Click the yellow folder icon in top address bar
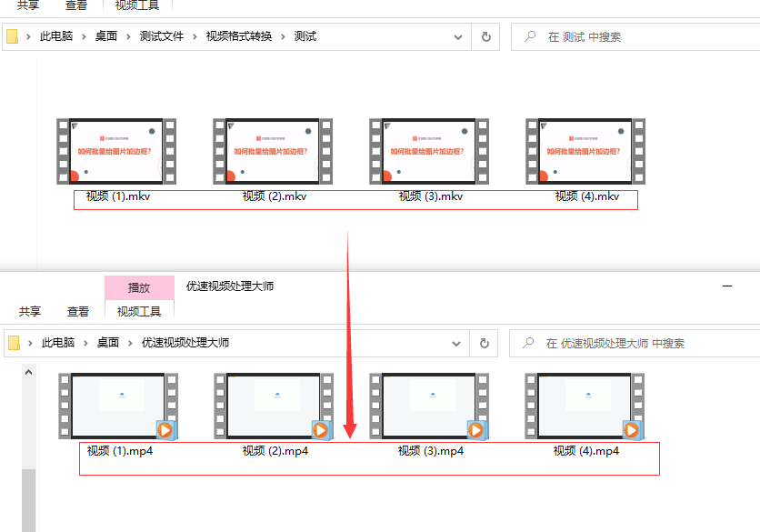 12,35
